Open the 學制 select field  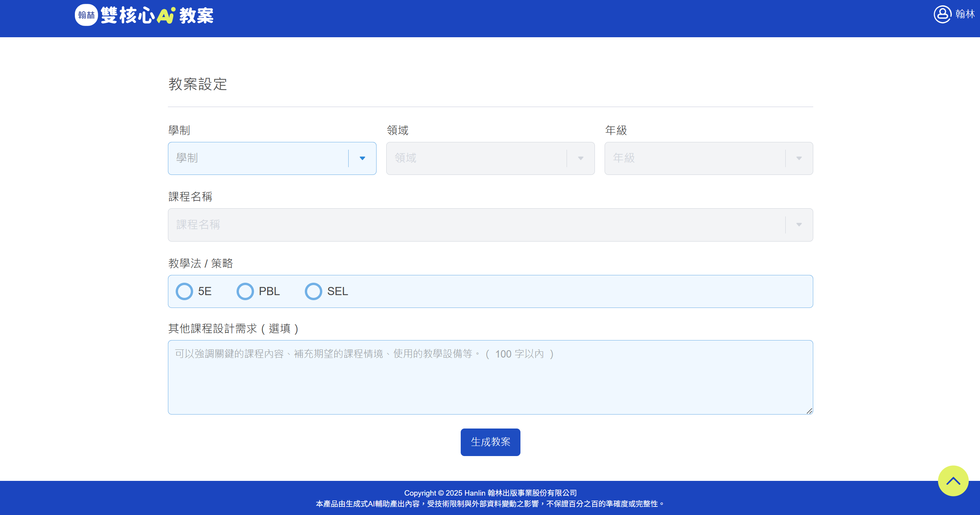pos(258,158)
